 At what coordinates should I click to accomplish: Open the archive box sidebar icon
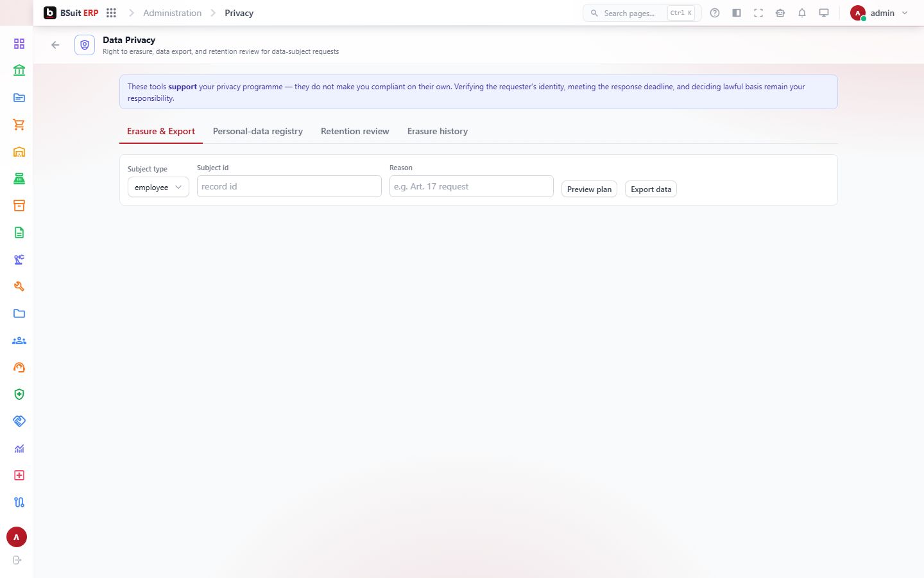point(19,206)
